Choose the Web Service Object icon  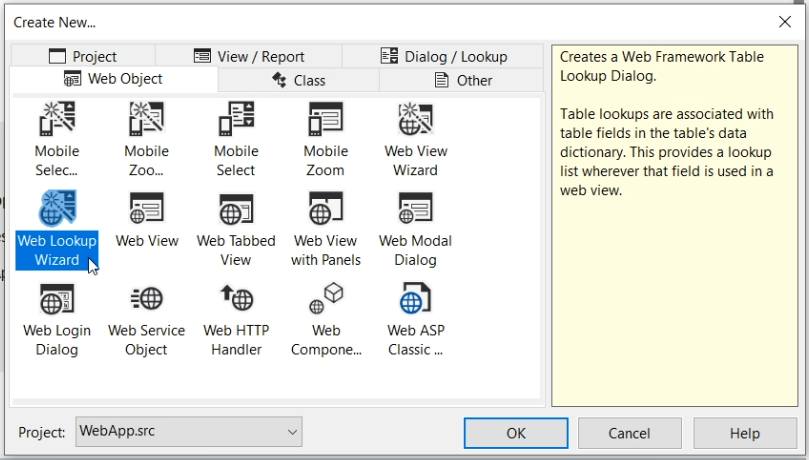146,299
